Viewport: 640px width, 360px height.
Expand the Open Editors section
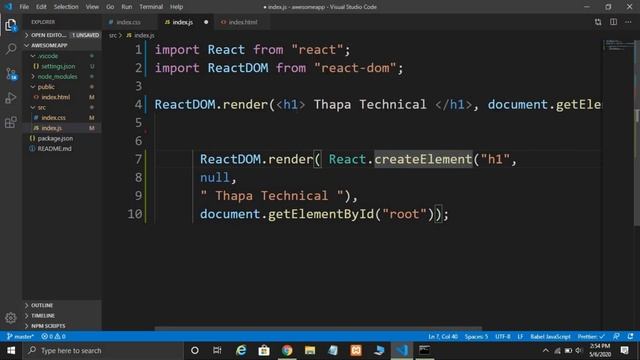62,35
